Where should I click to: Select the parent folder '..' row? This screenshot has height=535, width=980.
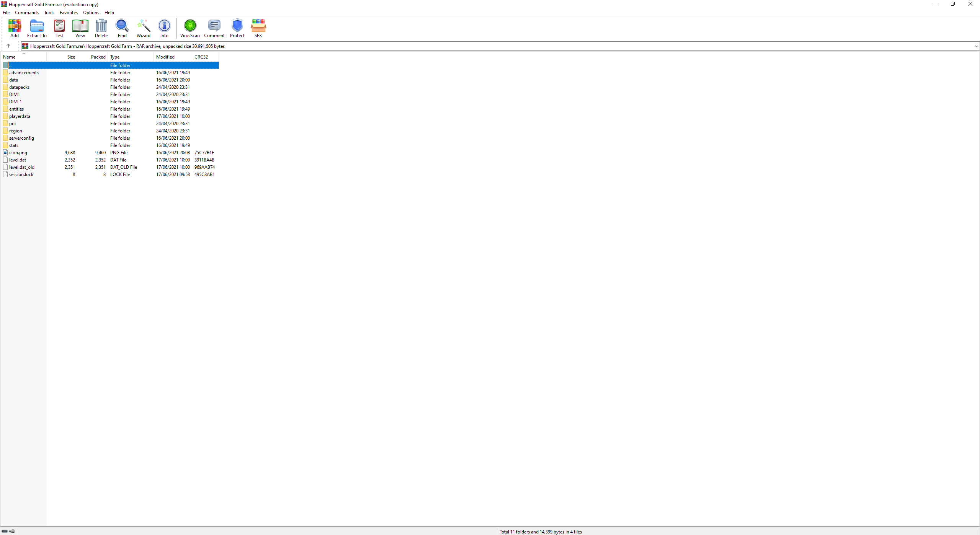pyautogui.click(x=110, y=65)
